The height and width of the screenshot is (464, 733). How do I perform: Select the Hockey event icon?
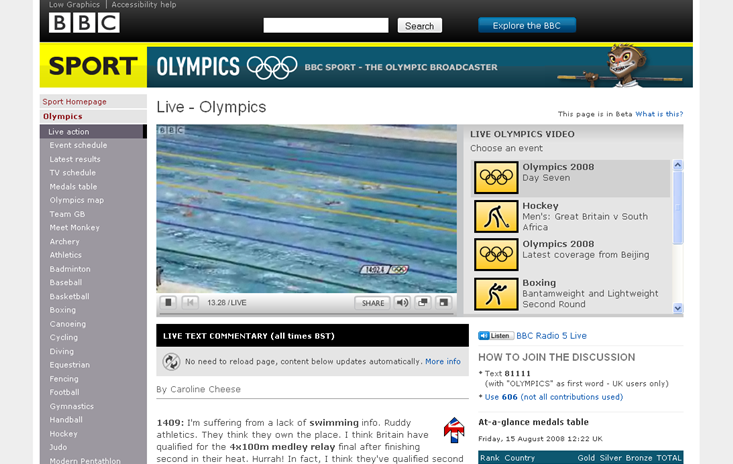point(496,216)
